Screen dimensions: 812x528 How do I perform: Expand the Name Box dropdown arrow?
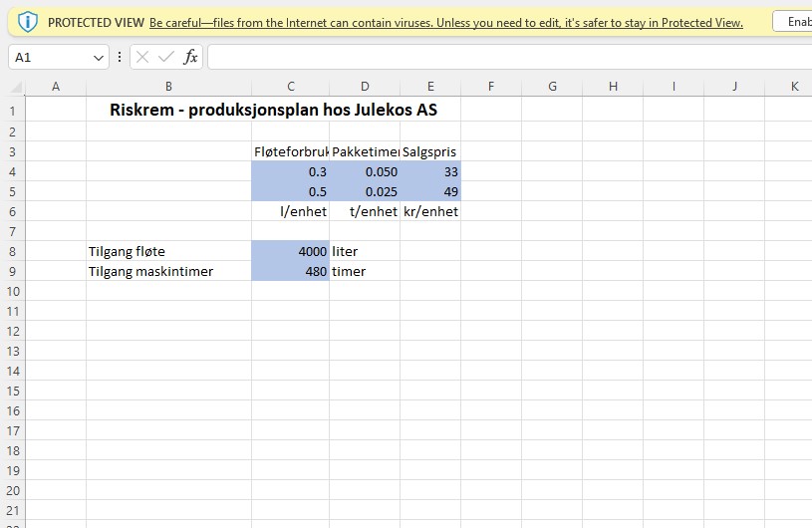99,58
